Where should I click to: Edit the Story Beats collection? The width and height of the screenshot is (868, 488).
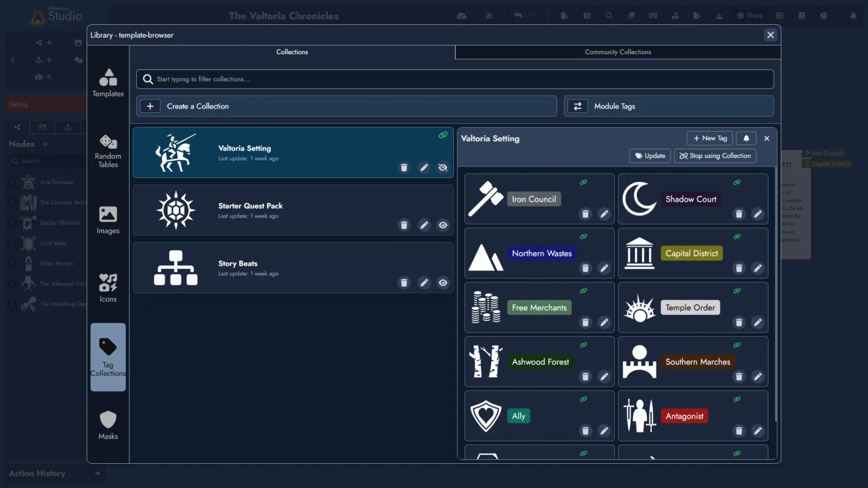pos(424,283)
